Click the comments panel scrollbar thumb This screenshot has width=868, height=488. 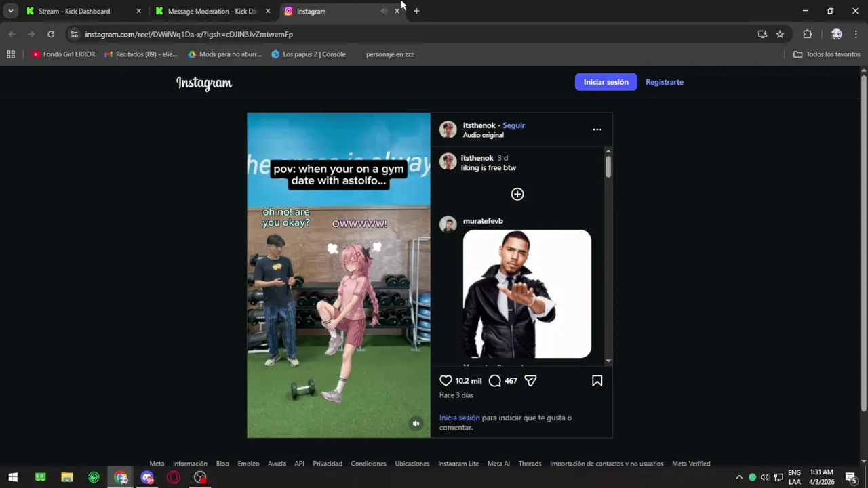point(608,167)
